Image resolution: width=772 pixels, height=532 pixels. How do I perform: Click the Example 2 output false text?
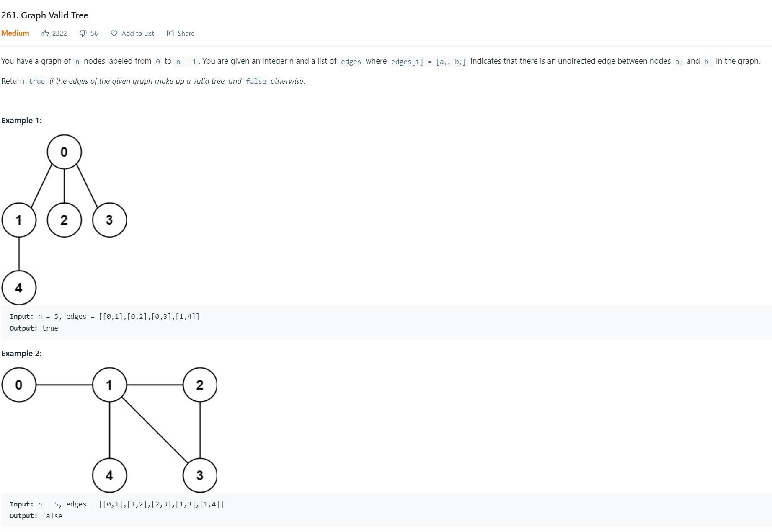pyautogui.click(x=52, y=516)
